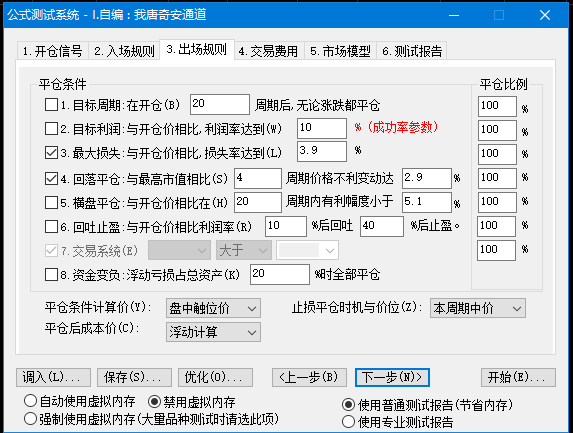Click the red 成功率参数 label
This screenshot has height=433, width=573.
[x=402, y=127]
